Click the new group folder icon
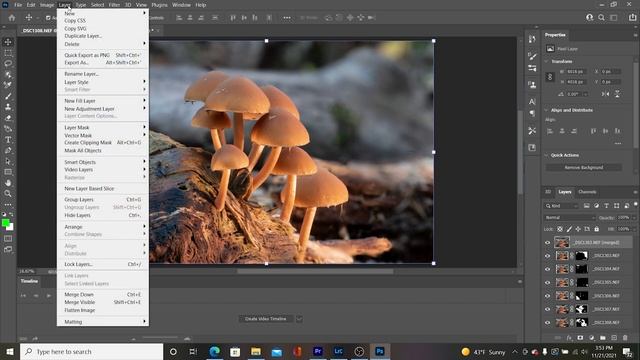 tap(603, 338)
